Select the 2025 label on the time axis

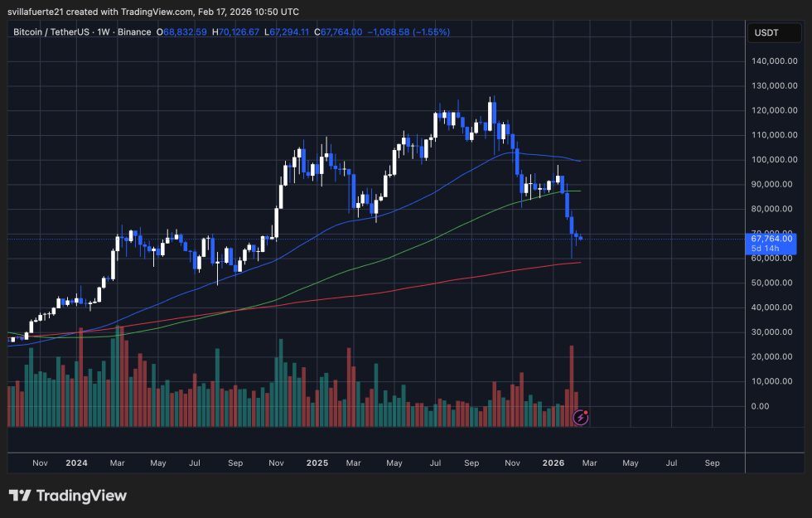[317, 463]
